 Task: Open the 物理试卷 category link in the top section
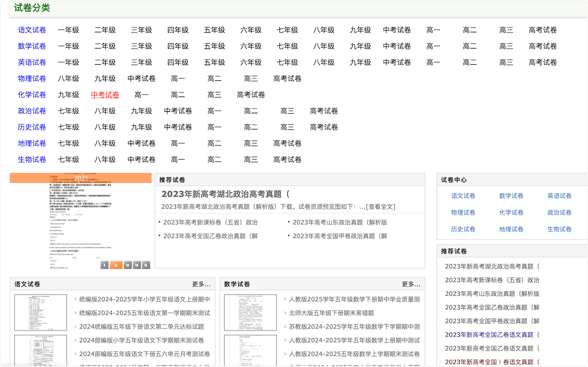32,79
